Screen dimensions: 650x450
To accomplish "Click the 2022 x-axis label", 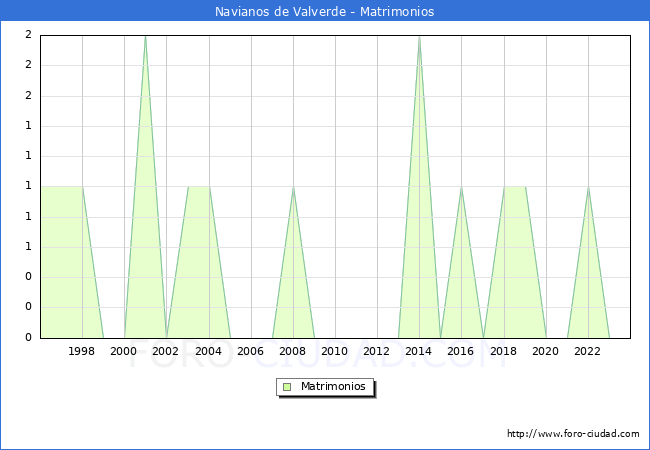I will tap(587, 351).
